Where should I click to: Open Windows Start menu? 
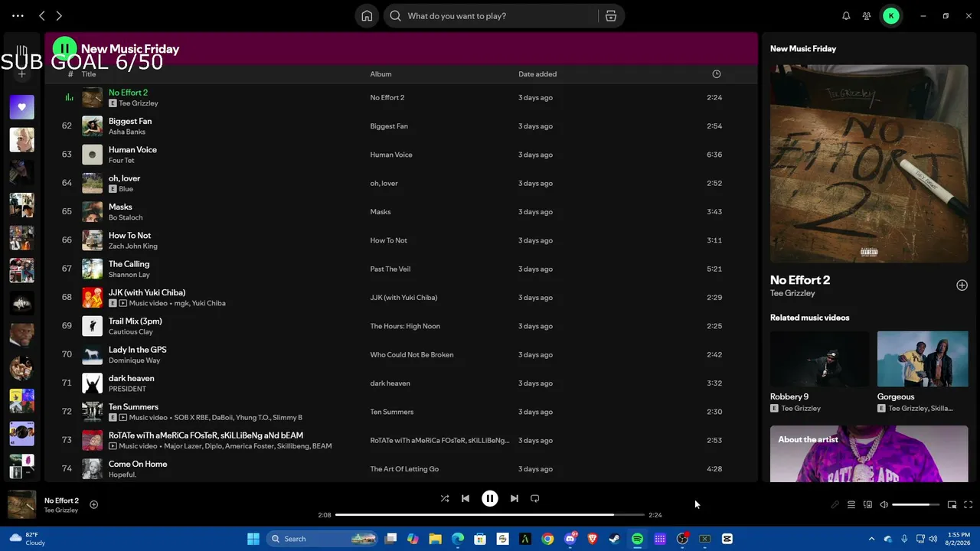[x=253, y=539]
